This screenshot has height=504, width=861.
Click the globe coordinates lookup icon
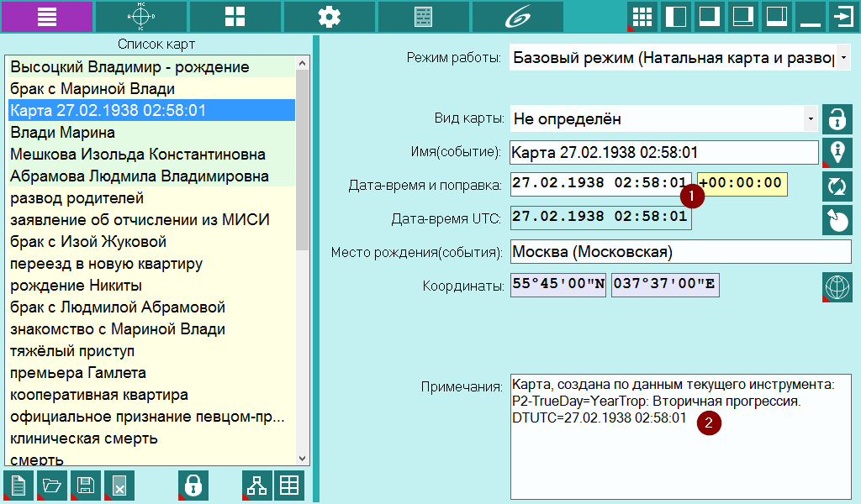[x=837, y=286]
